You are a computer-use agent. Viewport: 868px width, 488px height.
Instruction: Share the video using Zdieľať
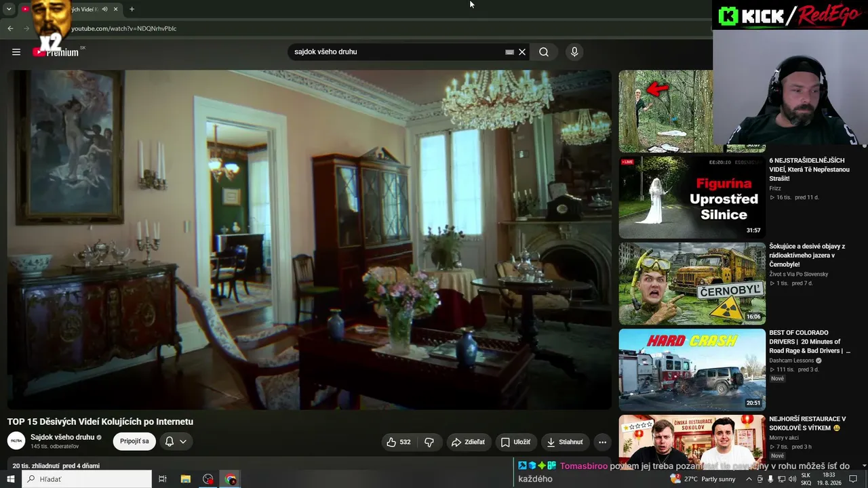(469, 442)
